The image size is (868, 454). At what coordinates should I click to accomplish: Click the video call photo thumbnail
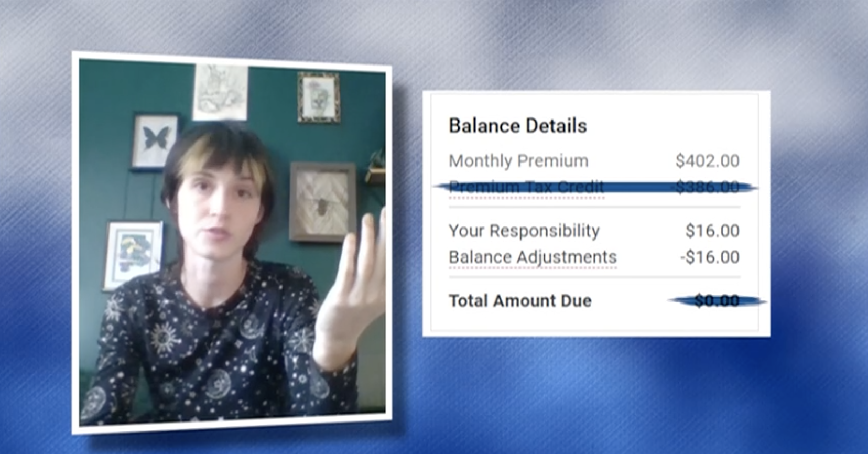click(x=232, y=243)
